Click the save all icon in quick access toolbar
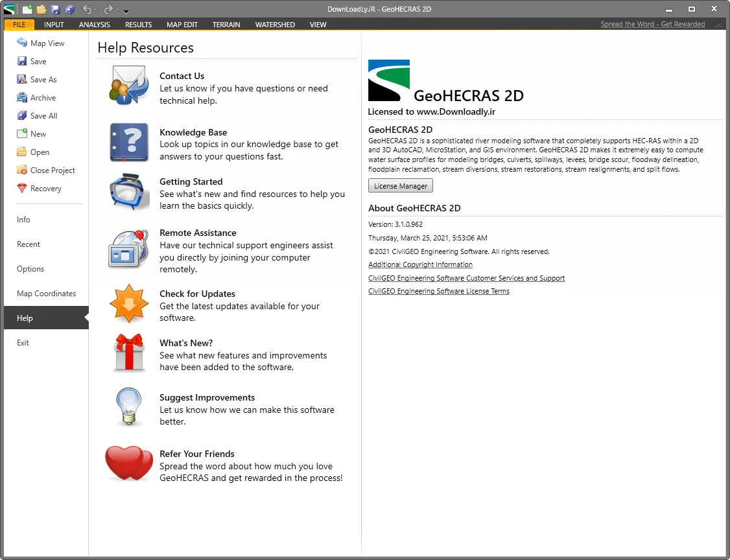Screen dimensions: 730x560 [70, 9]
